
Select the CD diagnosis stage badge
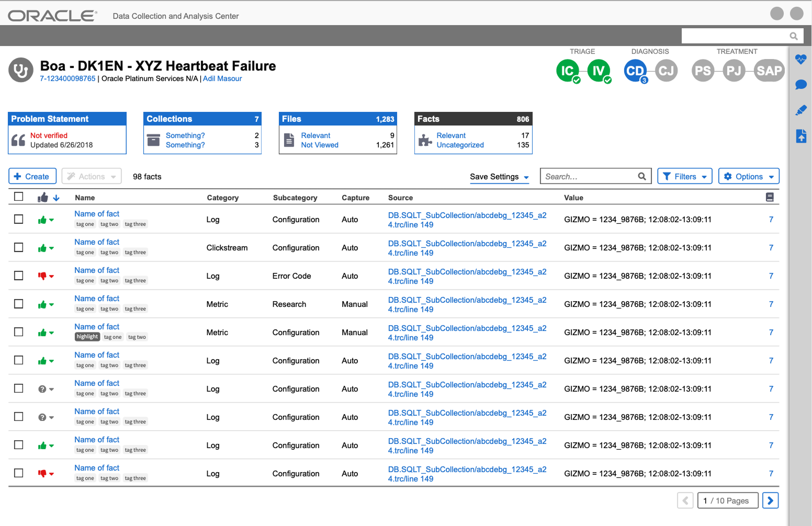coord(635,70)
